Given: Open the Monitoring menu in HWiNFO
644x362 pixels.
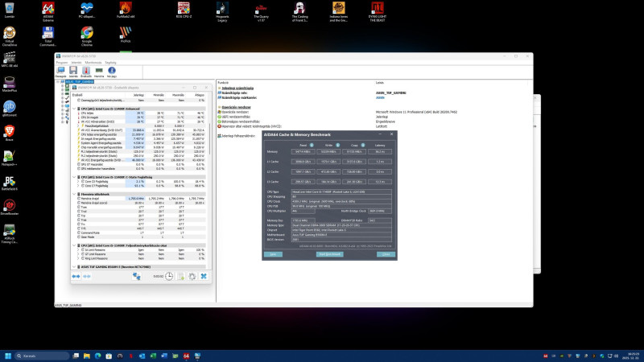Looking at the screenshot, I should tap(93, 63).
